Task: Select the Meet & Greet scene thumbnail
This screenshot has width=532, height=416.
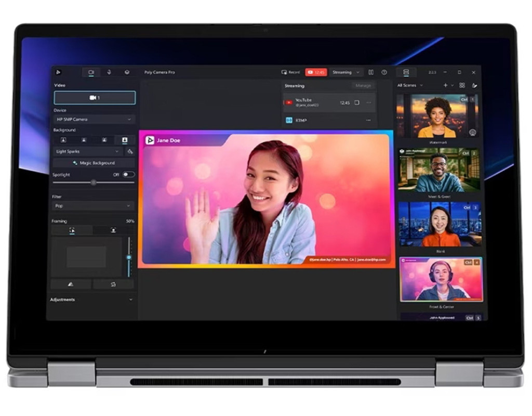Action: point(438,170)
